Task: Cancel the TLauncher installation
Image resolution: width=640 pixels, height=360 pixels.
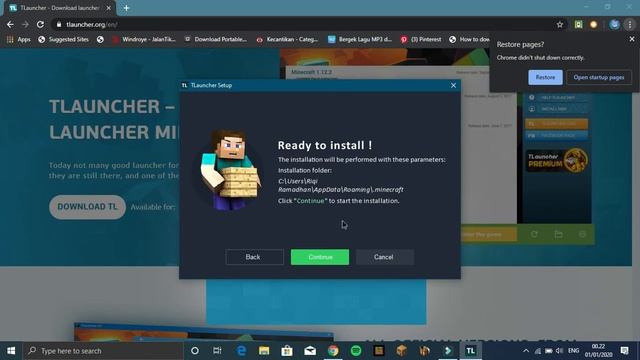Action: point(384,257)
